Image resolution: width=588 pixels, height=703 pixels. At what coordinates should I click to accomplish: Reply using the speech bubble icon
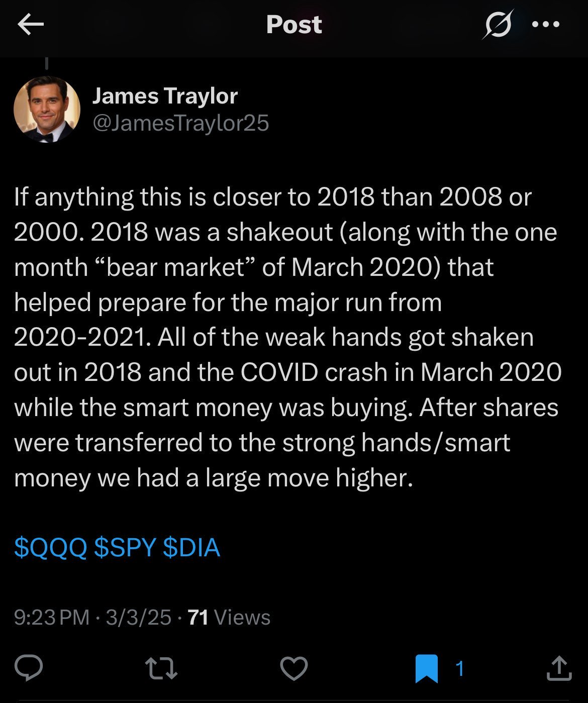[x=29, y=668]
